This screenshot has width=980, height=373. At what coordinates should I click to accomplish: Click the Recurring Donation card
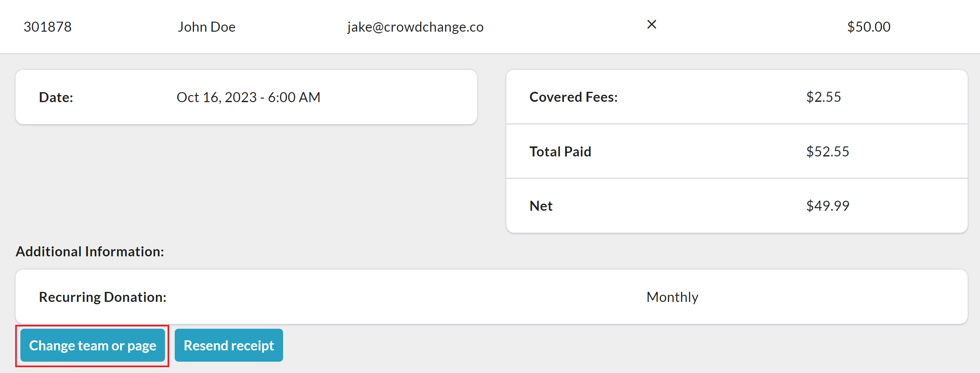tap(380, 297)
